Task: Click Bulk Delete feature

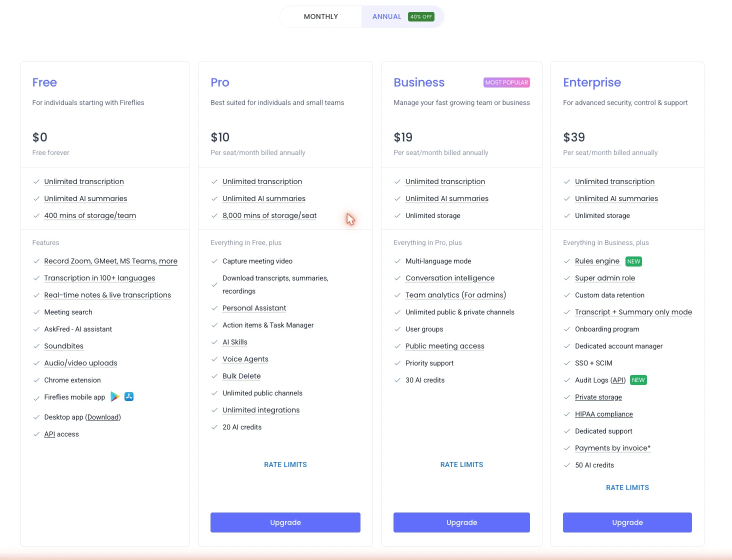Action: 241,376
